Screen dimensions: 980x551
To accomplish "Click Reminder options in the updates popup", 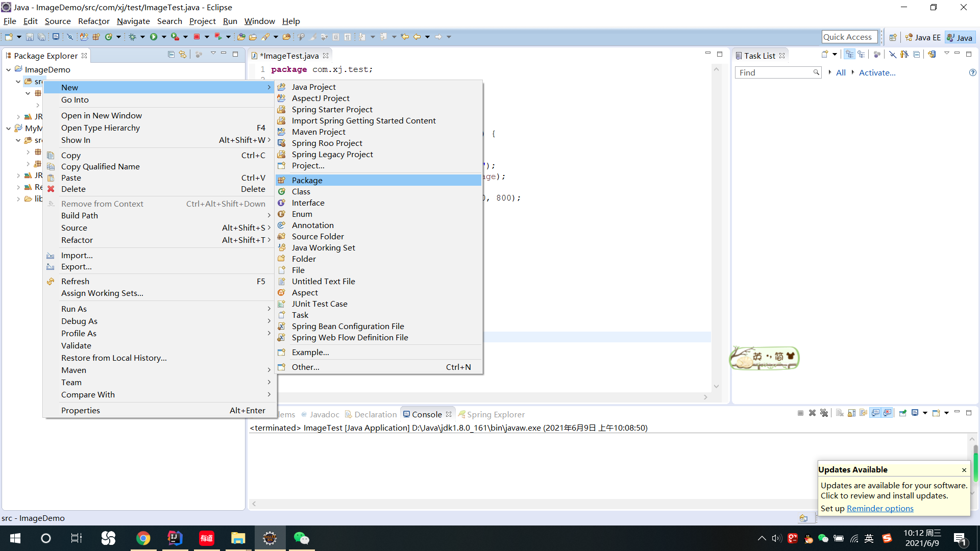I will coord(880,508).
